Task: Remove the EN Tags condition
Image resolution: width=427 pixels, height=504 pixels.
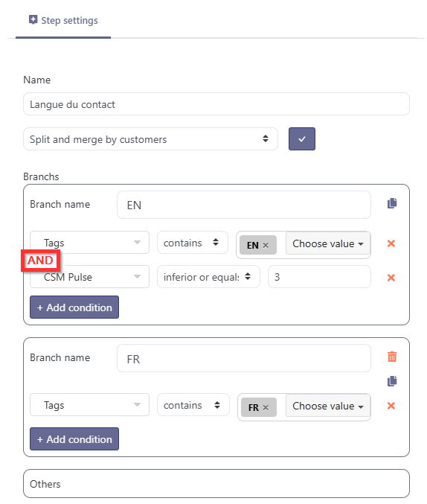Action: point(391,243)
